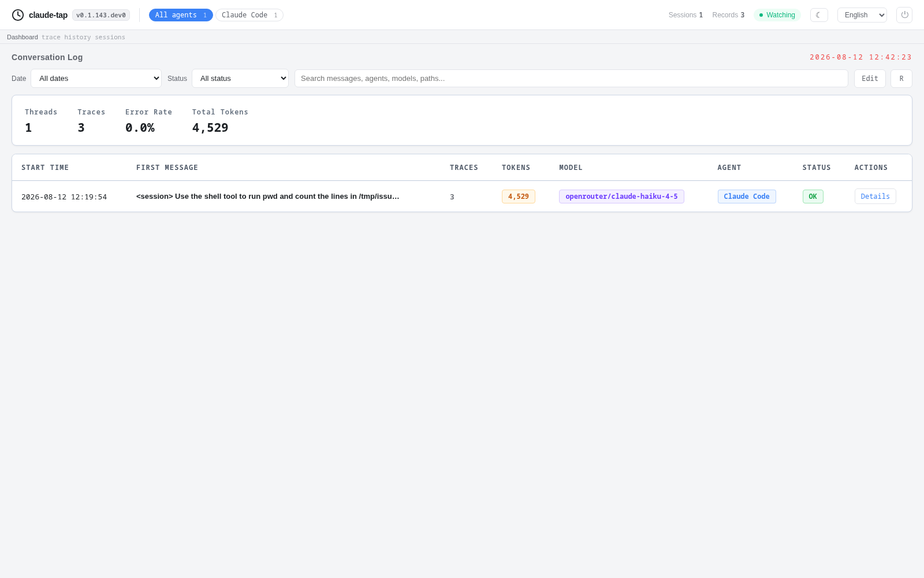Viewport: 924px width, 578px height.
Task: Click the openrouter/claude-haiku-4-5 model badge
Action: coord(621,197)
